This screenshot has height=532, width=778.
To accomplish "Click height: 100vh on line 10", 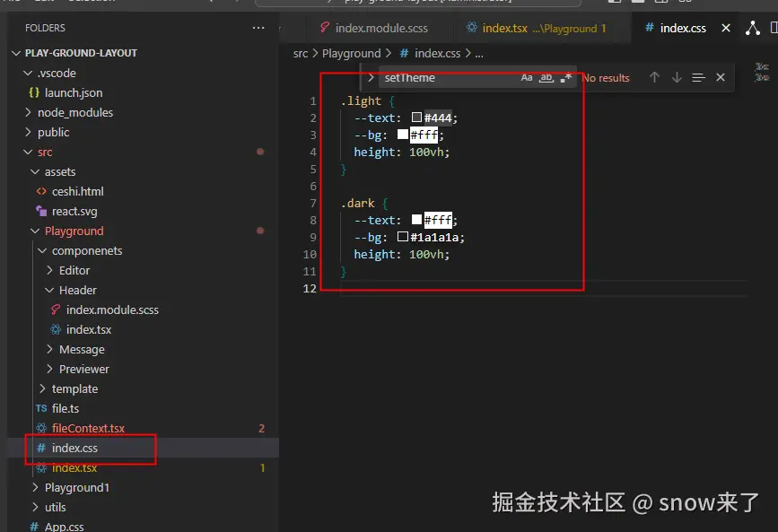I will 401,255.
